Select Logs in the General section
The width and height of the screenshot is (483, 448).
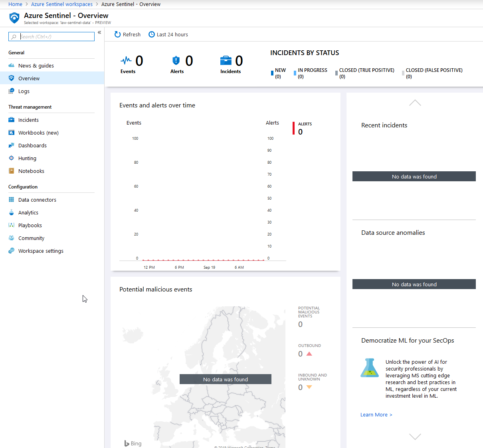[x=24, y=91]
